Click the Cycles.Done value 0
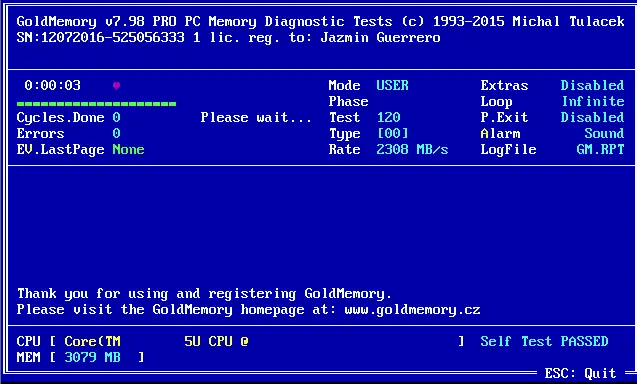The width and height of the screenshot is (637, 384). click(x=116, y=117)
